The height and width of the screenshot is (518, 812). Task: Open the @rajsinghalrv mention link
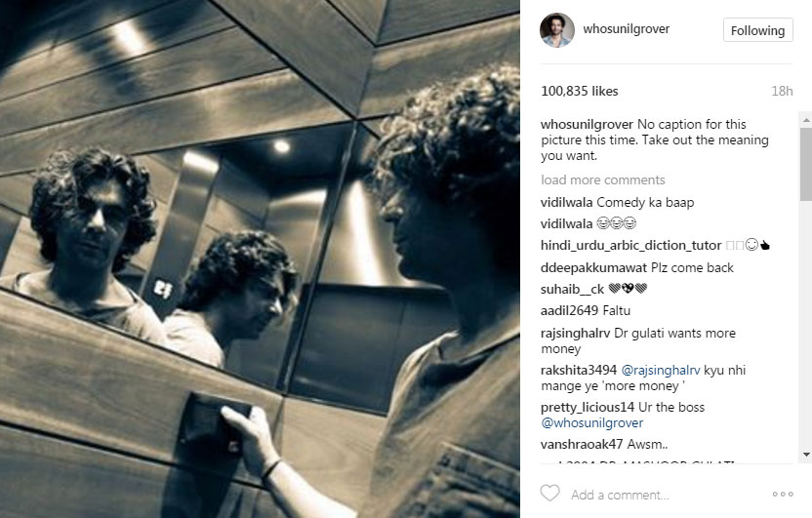coord(661,370)
